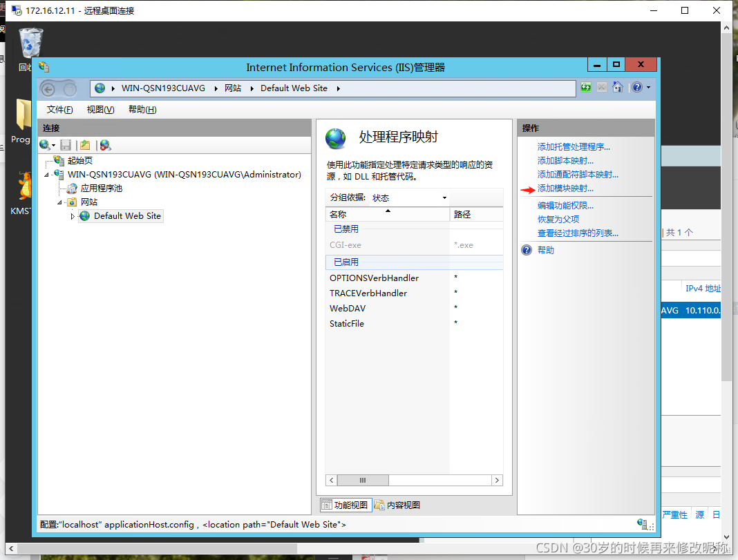Screen dimensions: 738x560
Task: Select Default Web Site in the tree
Action: [x=127, y=216]
